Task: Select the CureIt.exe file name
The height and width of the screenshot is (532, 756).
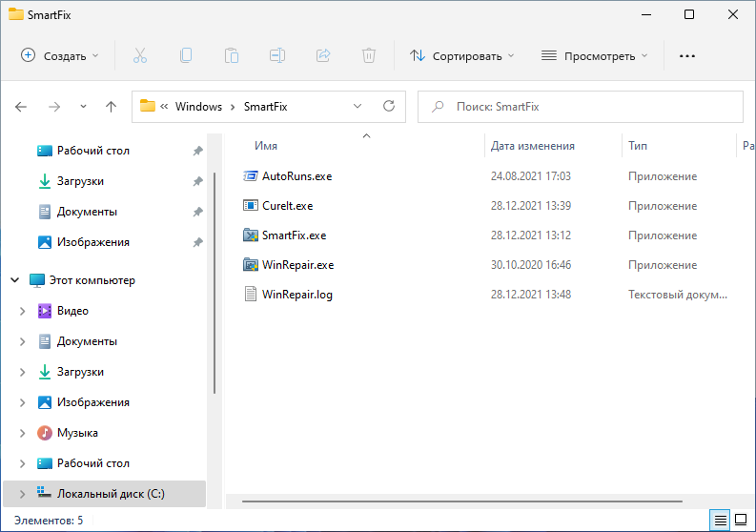Action: pos(287,206)
